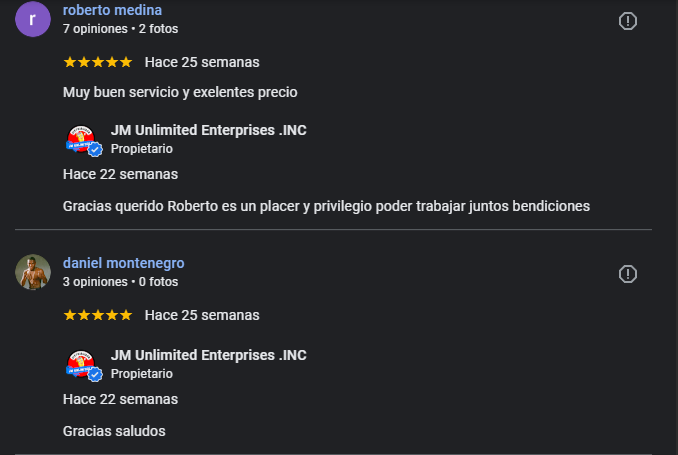Screen dimensions: 678x455
Task: Open roberto medina's profile name link
Action: [x=112, y=10]
